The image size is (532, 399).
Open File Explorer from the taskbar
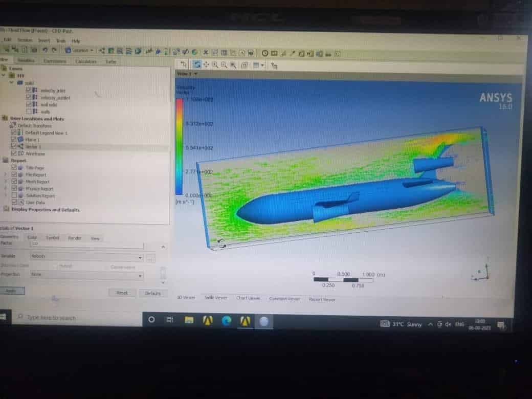[x=189, y=320]
